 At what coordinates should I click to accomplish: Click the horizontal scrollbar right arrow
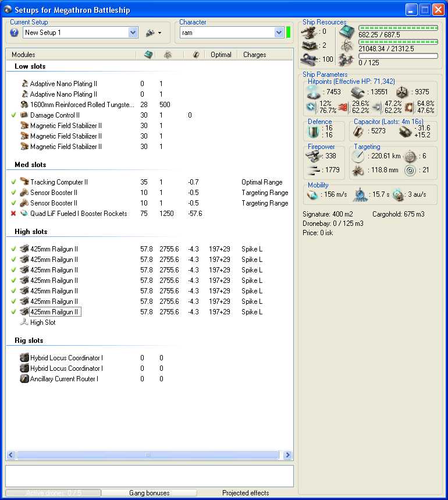pyautogui.click(x=287, y=455)
